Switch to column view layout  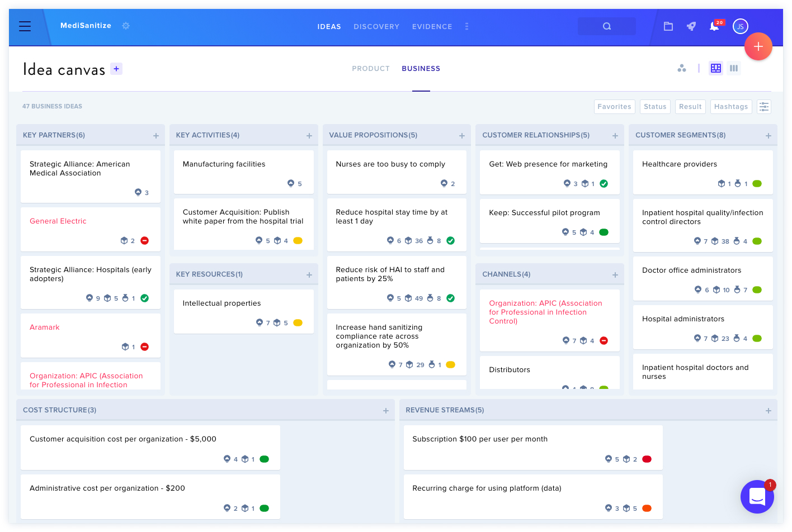click(734, 68)
